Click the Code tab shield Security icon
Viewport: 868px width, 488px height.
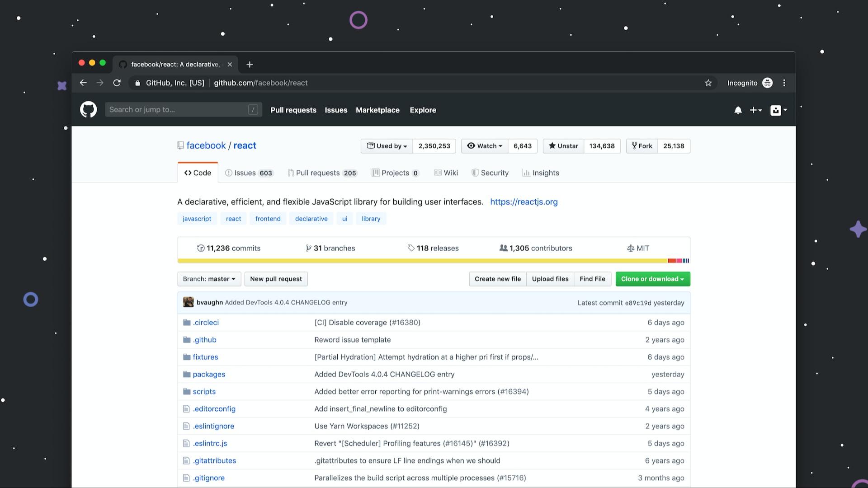click(x=475, y=173)
